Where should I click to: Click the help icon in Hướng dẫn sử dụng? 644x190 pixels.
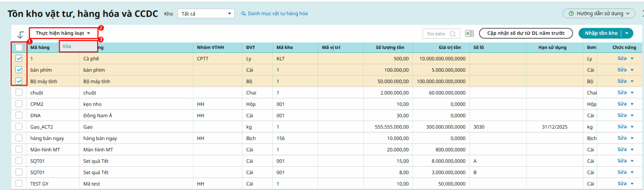pyautogui.click(x=571, y=14)
